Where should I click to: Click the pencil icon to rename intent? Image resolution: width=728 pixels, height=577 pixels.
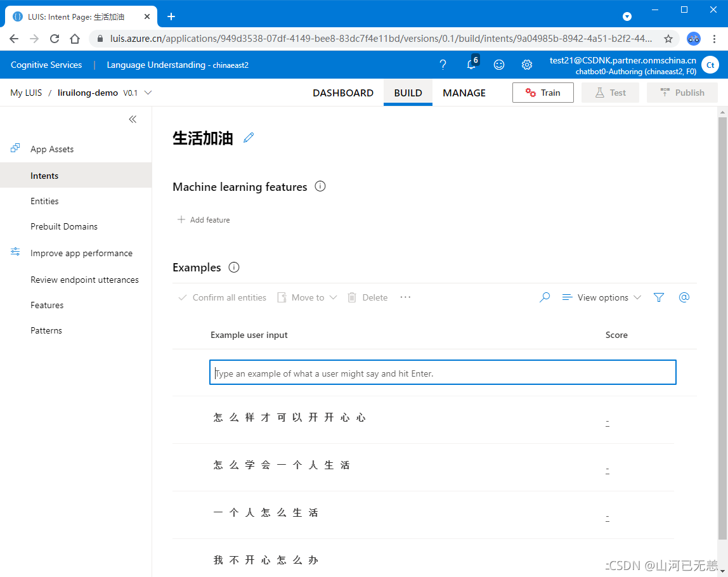(x=249, y=138)
